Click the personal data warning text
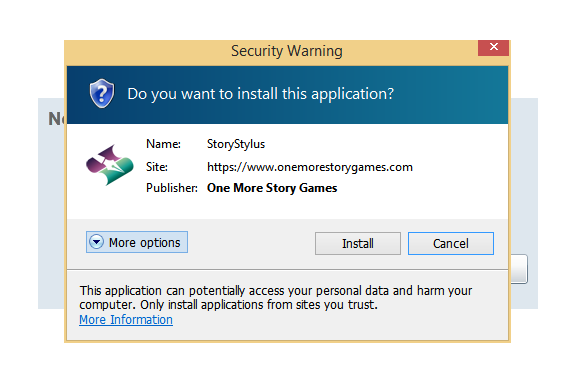566x380 pixels. (276, 297)
